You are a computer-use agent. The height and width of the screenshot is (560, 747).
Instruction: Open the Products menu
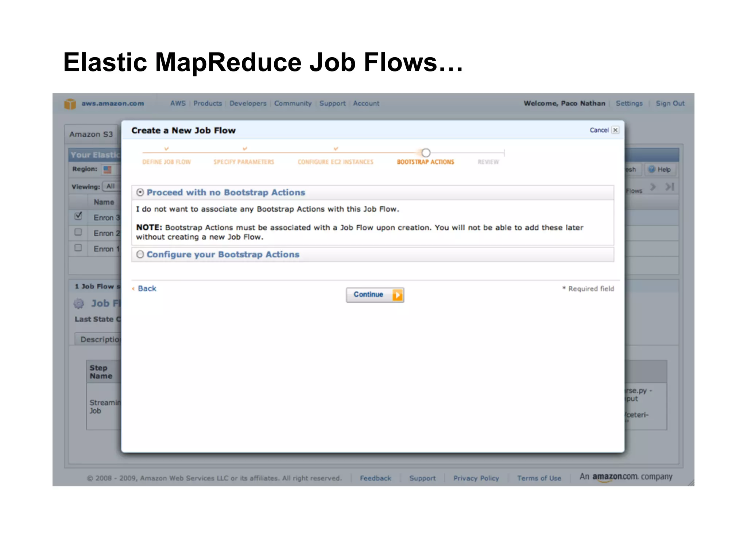tap(208, 104)
